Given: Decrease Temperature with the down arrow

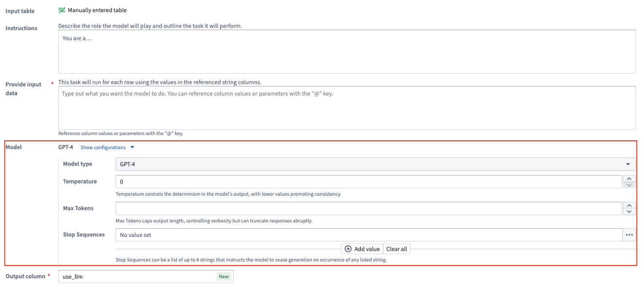Looking at the screenshot, I should pyautogui.click(x=629, y=185).
